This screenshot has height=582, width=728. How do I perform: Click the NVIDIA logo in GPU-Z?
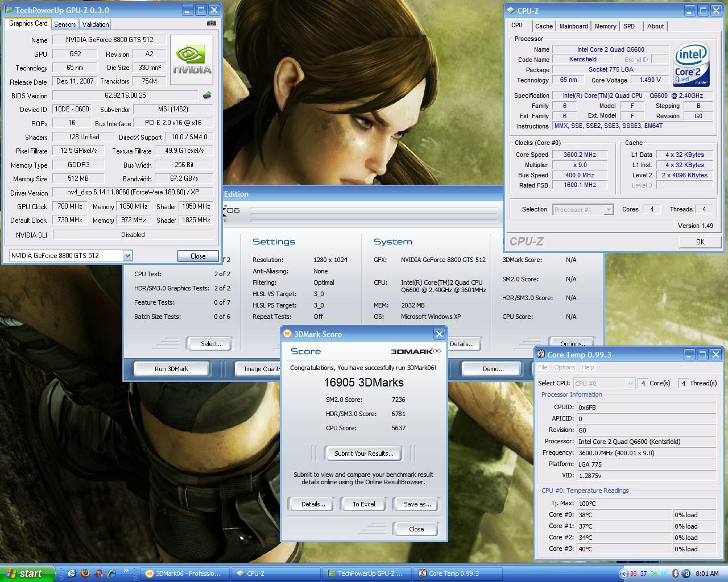pyautogui.click(x=192, y=60)
